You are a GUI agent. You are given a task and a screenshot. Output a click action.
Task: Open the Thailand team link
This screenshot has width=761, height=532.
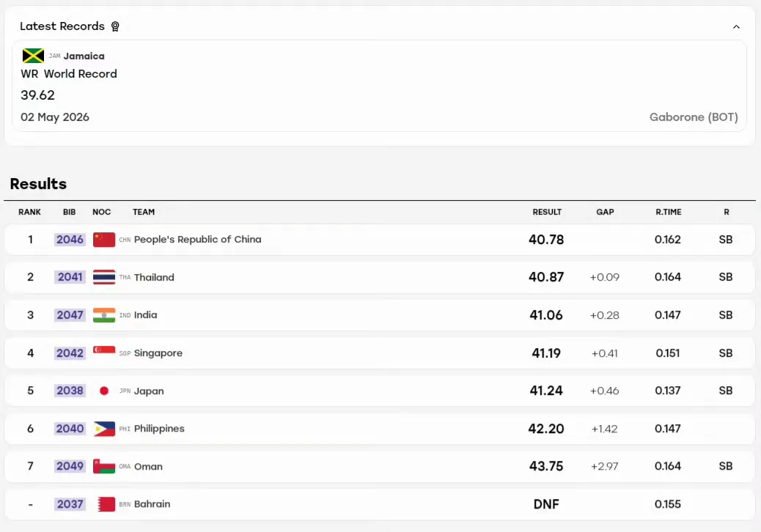tap(154, 278)
